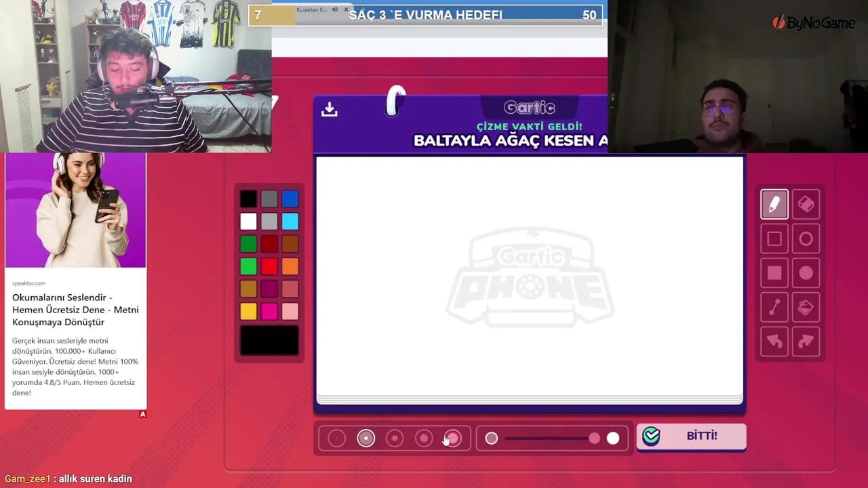This screenshot has height=488, width=868.
Task: Pick the black color swatch
Action: pos(248,198)
